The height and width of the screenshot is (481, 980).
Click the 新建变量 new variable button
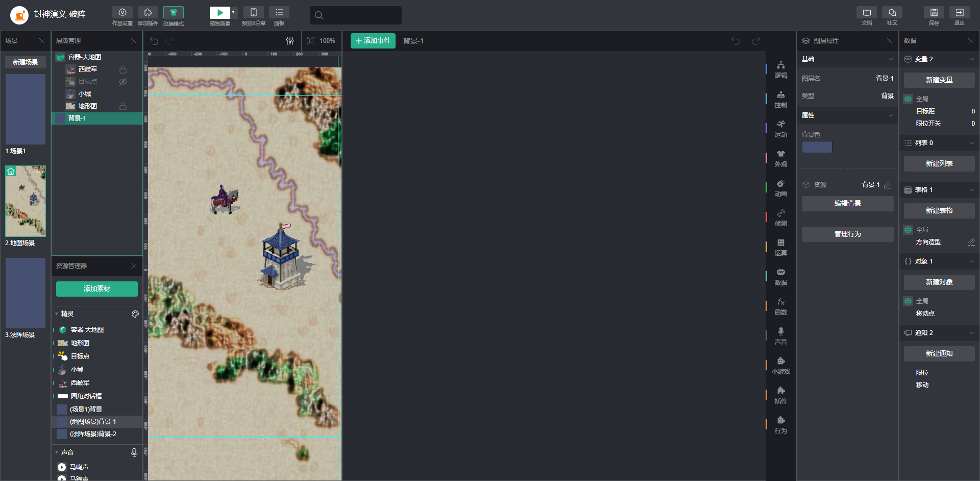click(939, 80)
